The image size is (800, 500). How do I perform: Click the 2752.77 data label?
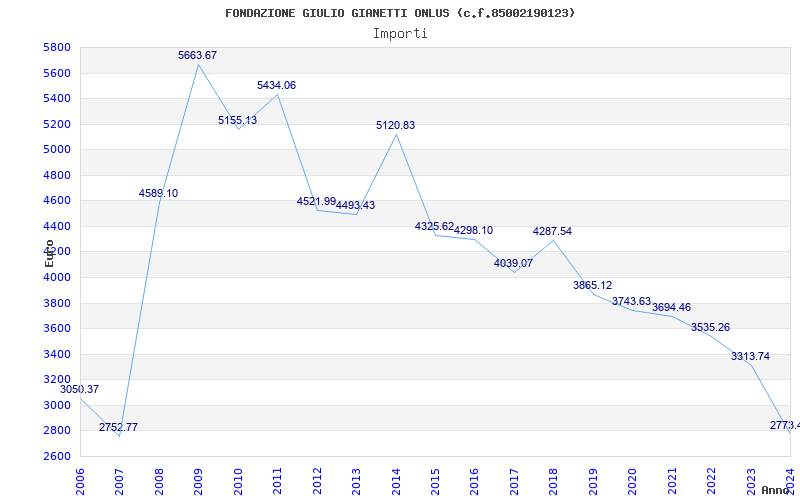[118, 427]
